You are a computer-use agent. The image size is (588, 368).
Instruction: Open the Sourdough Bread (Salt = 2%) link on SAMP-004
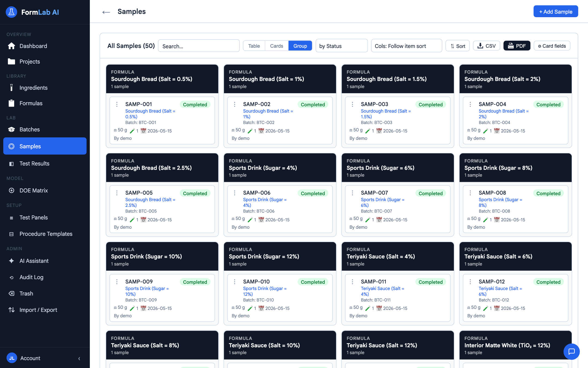(504, 114)
